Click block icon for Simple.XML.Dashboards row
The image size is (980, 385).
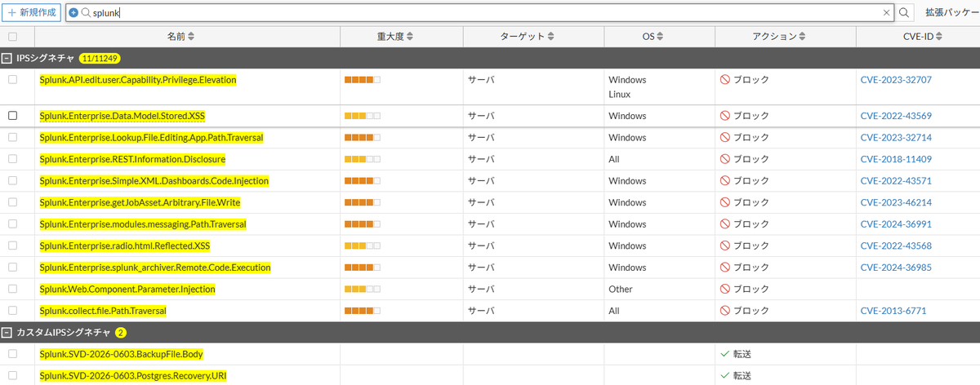[x=724, y=181]
